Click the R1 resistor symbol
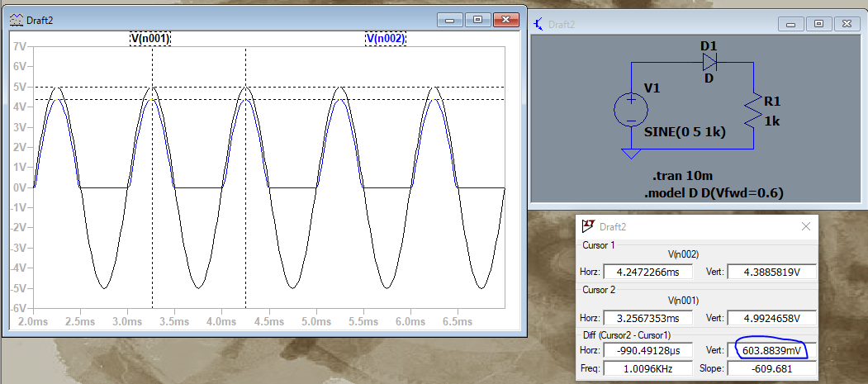Screen dimensions: 868x384 (752, 110)
